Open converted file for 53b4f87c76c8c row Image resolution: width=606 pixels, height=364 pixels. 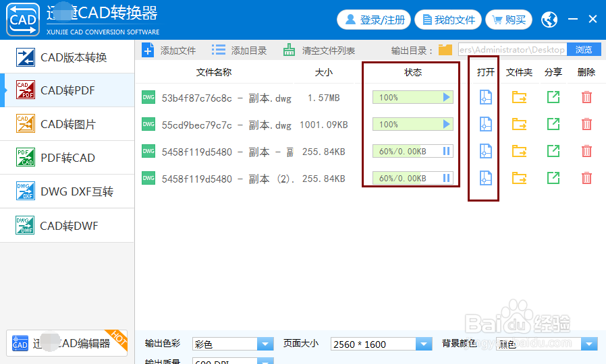(485, 97)
